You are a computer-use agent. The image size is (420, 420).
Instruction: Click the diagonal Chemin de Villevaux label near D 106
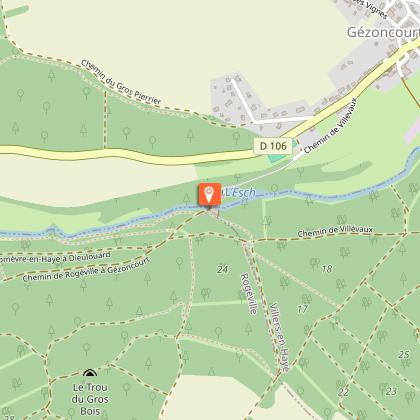(x=331, y=126)
